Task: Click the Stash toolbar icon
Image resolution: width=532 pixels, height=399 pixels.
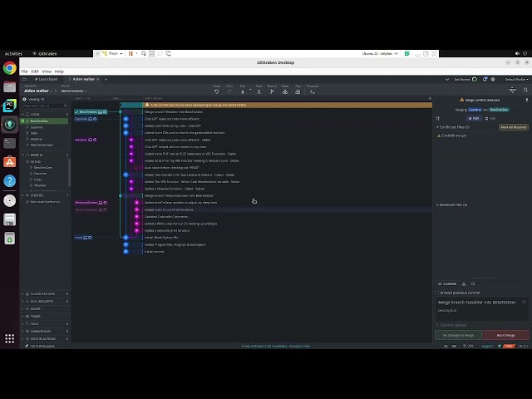Action: pos(285,91)
